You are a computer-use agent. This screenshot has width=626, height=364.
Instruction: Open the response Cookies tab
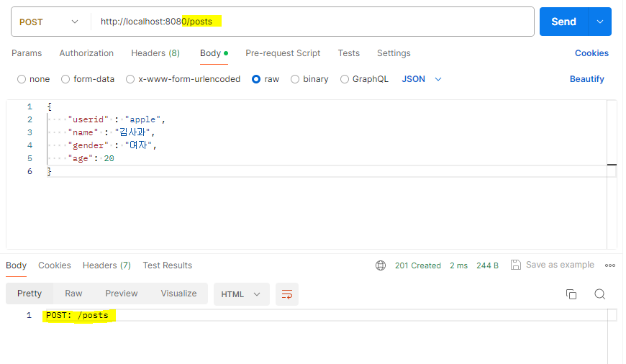coord(54,265)
